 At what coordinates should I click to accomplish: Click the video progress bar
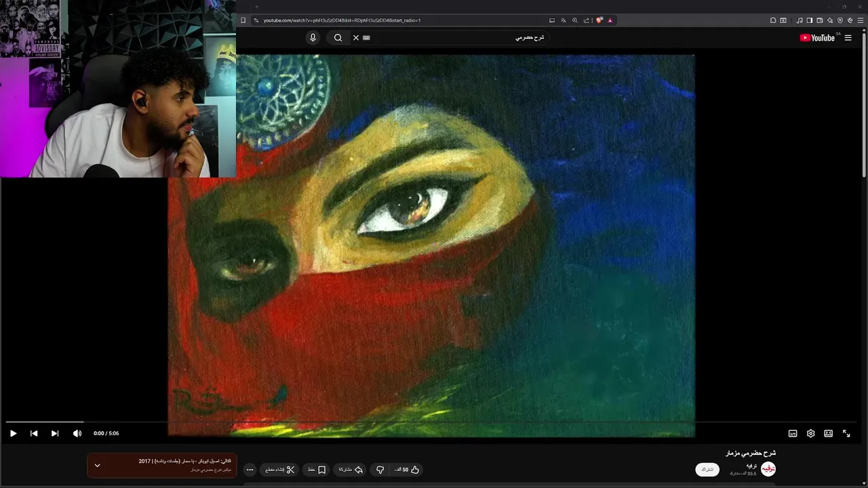pyautogui.click(x=431, y=422)
